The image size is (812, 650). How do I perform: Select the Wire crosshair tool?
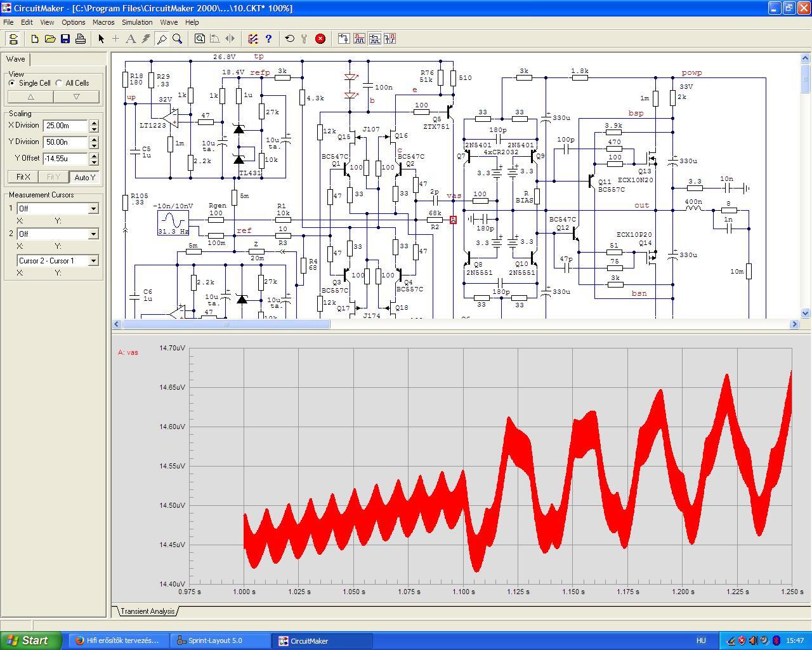[115, 39]
